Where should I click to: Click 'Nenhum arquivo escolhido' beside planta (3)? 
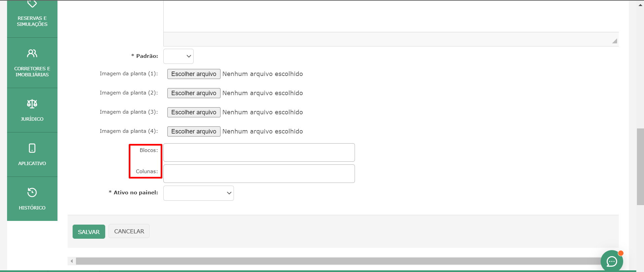coord(263,112)
